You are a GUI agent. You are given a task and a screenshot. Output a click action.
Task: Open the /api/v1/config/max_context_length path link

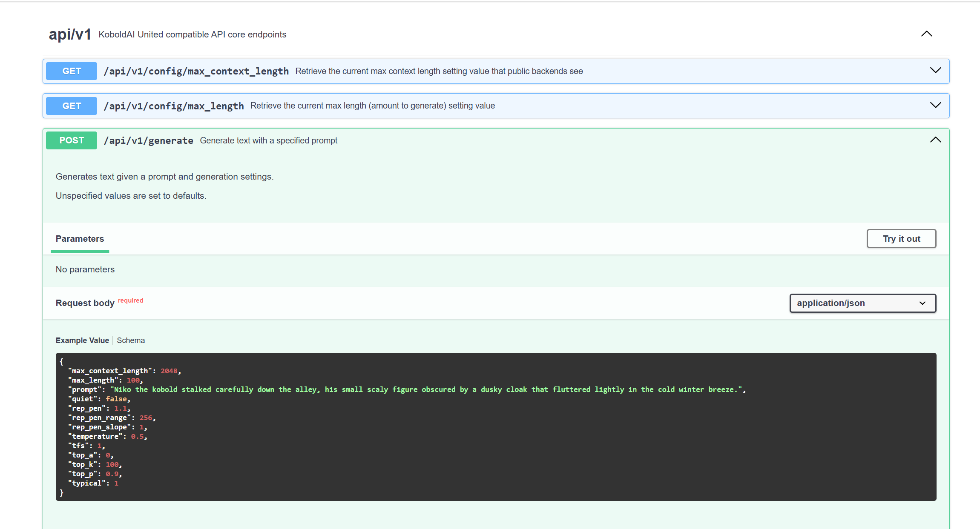click(196, 71)
